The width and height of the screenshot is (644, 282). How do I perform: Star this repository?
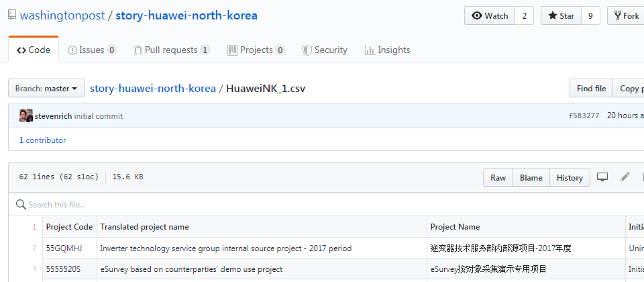point(561,15)
